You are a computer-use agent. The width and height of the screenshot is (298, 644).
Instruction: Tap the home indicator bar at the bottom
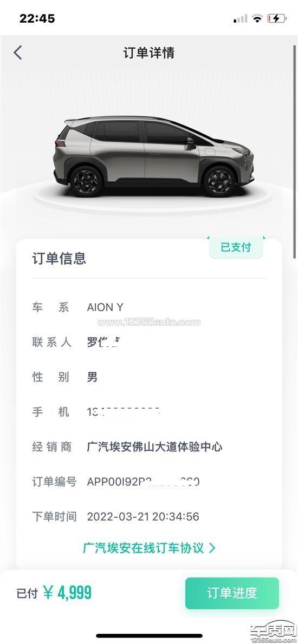coord(149,636)
